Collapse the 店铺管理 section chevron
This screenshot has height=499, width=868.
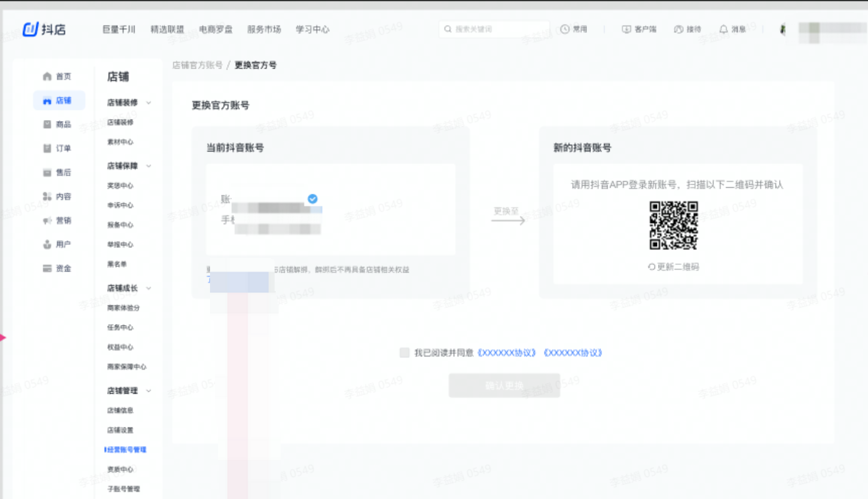coord(148,391)
